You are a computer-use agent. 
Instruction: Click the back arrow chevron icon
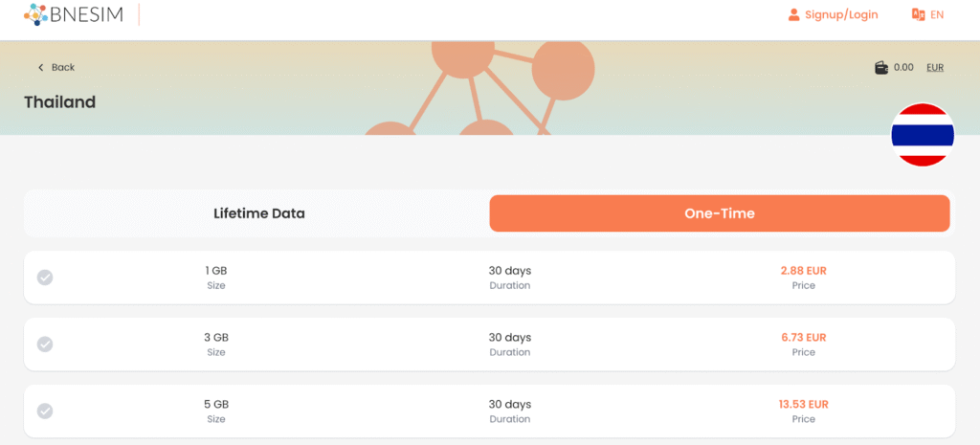pos(41,67)
